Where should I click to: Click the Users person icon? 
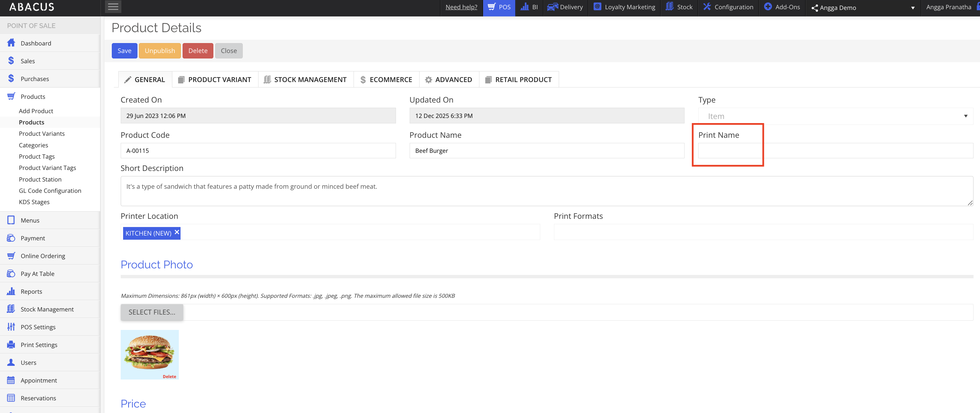(x=11, y=362)
